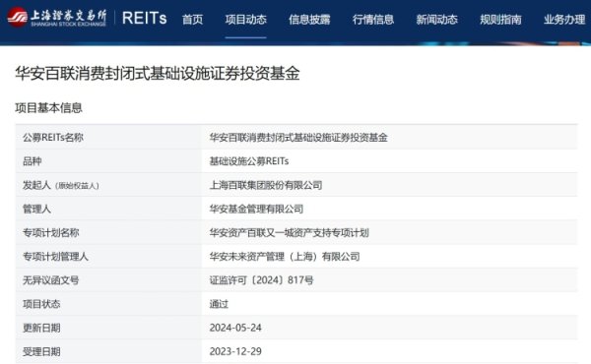Click the REITs site title
591x364 pixels.
pyautogui.click(x=145, y=18)
